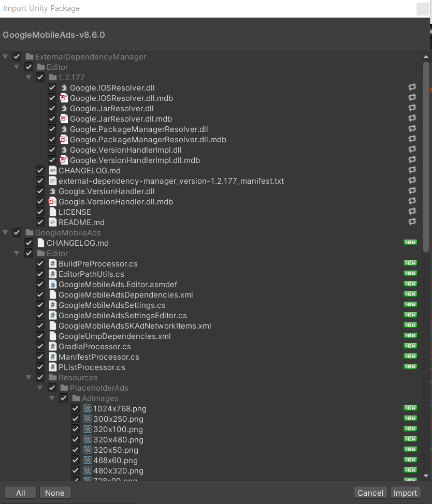Click the C# script icon of PListProcessor.cs
This screenshot has width=432, height=504.
click(52, 367)
